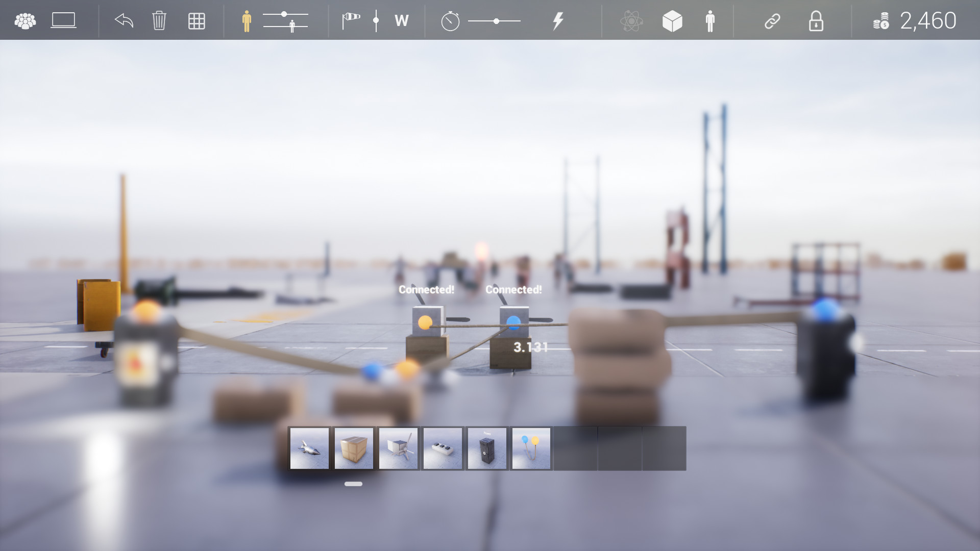Select the rocket item in hotbar
The height and width of the screenshot is (551, 980).
tap(309, 448)
